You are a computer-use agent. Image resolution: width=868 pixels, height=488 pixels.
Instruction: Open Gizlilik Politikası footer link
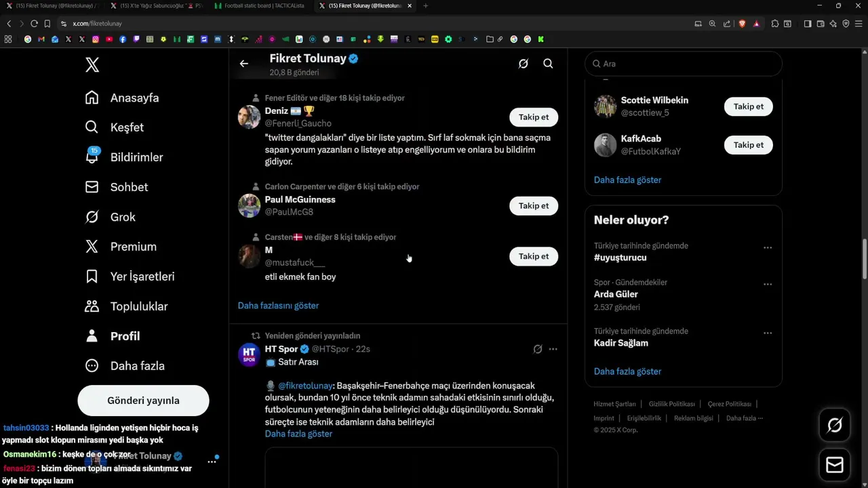[x=671, y=404]
